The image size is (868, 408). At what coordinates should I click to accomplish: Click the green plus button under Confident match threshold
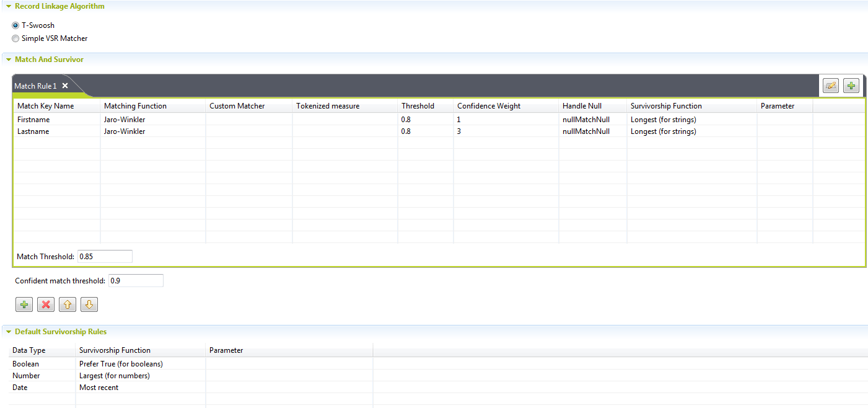point(24,304)
